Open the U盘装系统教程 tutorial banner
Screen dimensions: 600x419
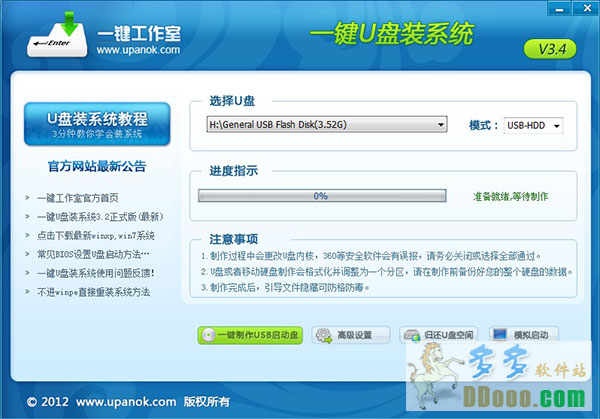click(x=96, y=125)
